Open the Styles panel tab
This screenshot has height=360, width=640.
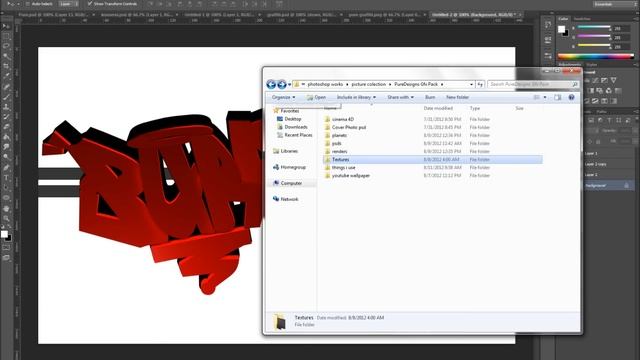[591, 64]
